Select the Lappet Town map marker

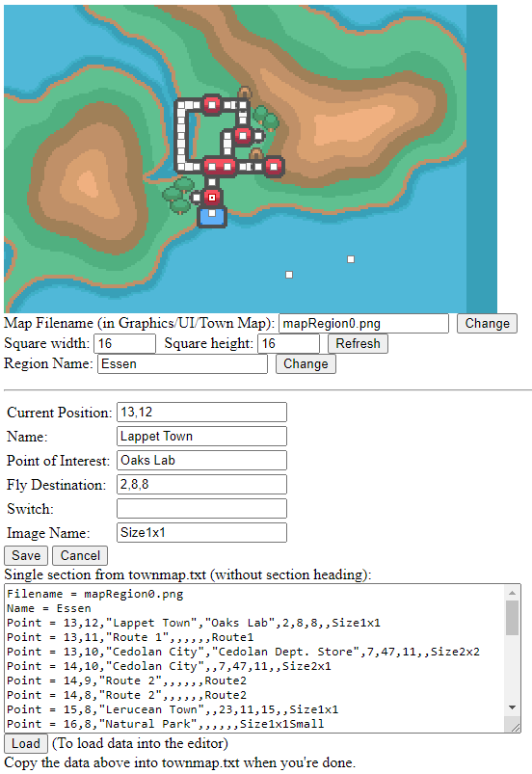pyautogui.click(x=212, y=198)
